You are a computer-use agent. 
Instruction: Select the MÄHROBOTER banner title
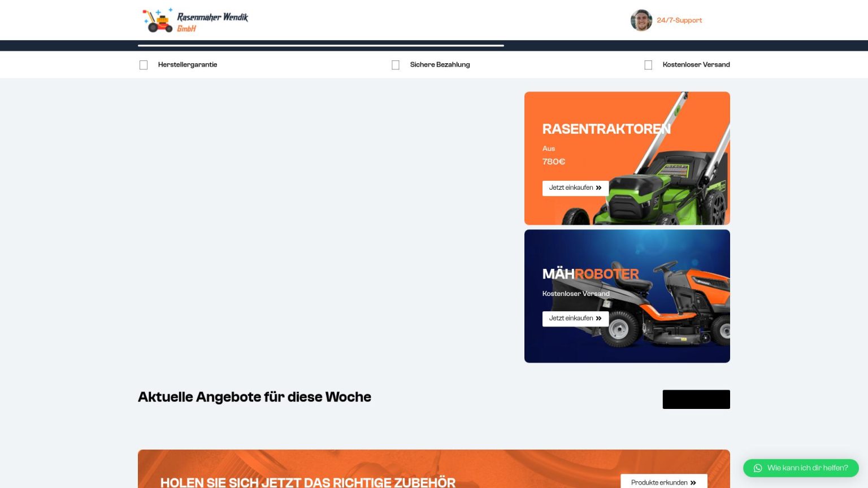(590, 274)
